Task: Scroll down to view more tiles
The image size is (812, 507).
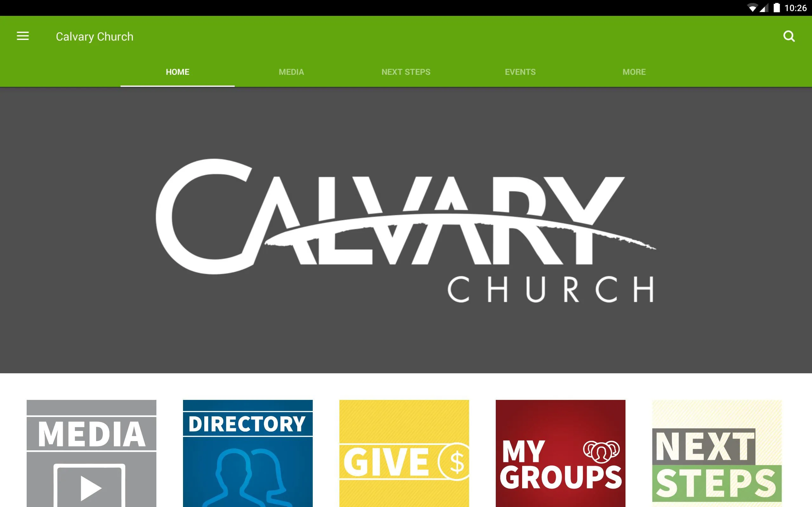Action: [x=406, y=444]
